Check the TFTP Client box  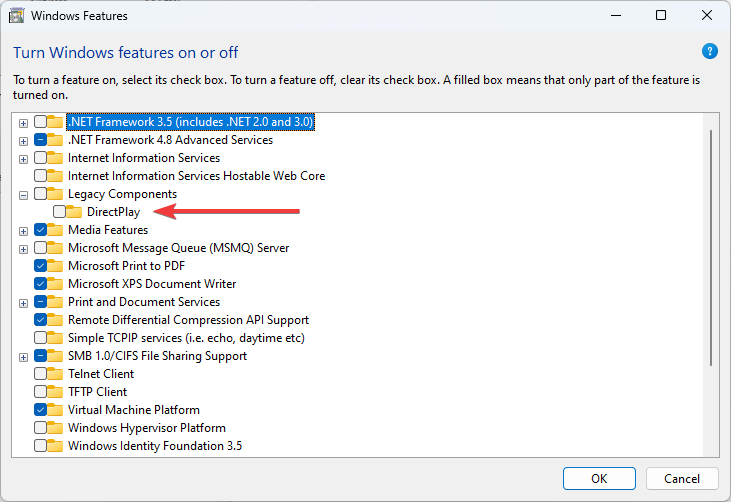41,392
